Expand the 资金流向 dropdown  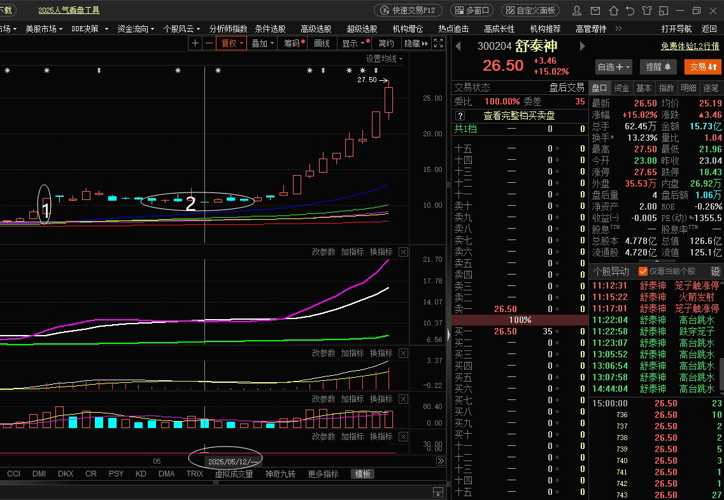tap(135, 29)
